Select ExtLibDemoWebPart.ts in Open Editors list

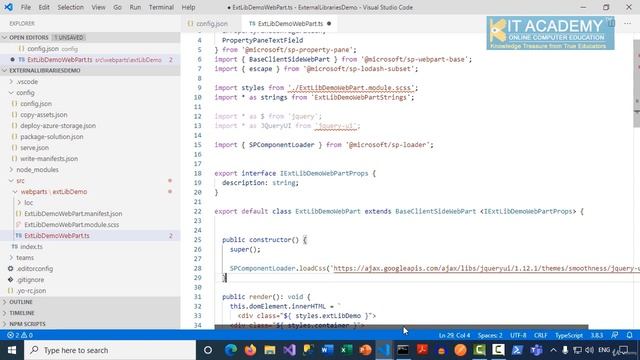pyautogui.click(x=90, y=60)
